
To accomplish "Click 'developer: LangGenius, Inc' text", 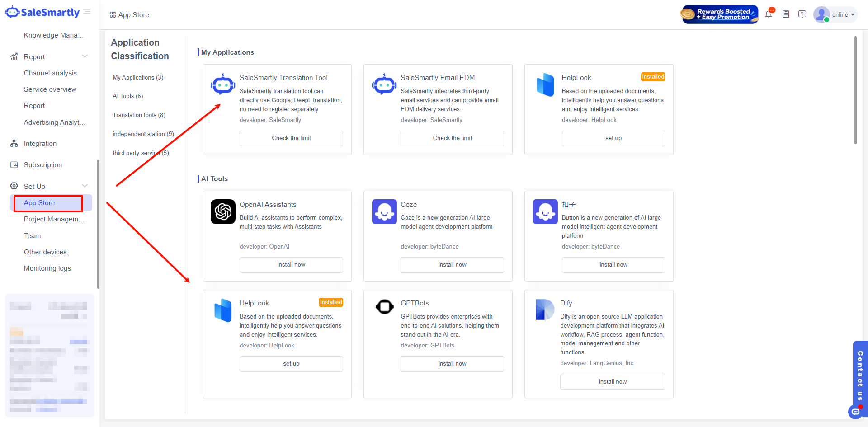I will point(597,363).
